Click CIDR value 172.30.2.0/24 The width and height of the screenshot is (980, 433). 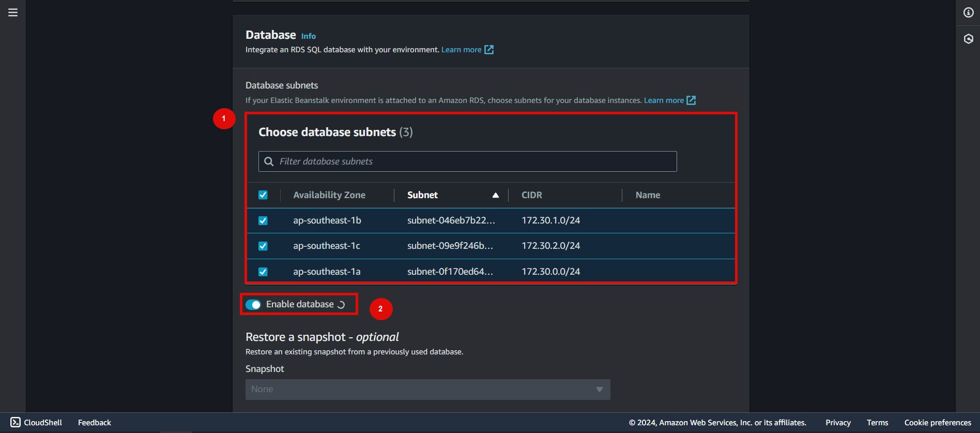point(551,246)
